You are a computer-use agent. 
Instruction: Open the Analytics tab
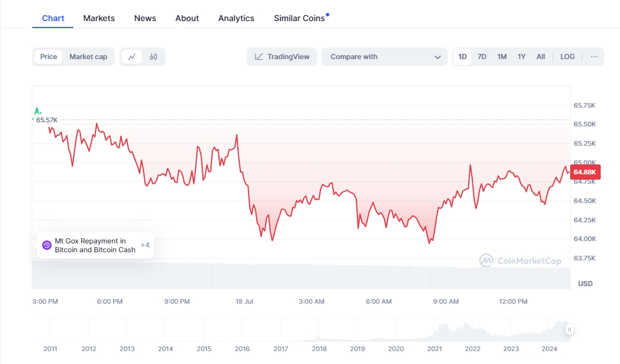[x=236, y=18]
